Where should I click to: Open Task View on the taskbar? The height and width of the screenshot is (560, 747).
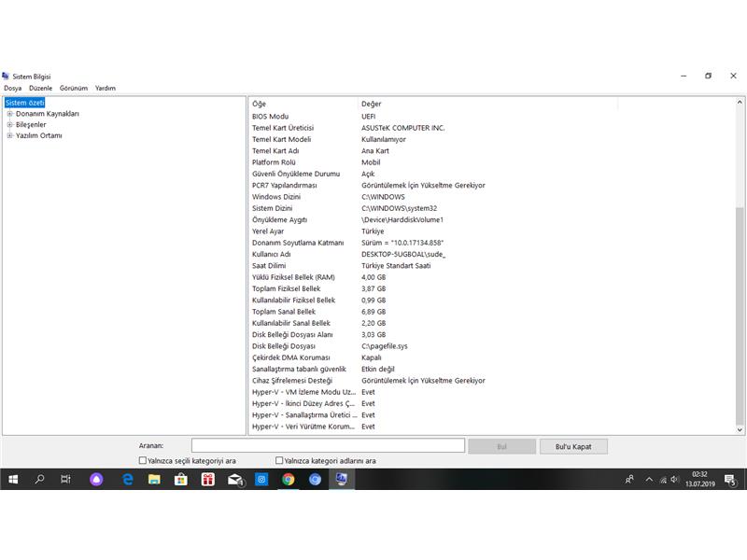point(65,479)
